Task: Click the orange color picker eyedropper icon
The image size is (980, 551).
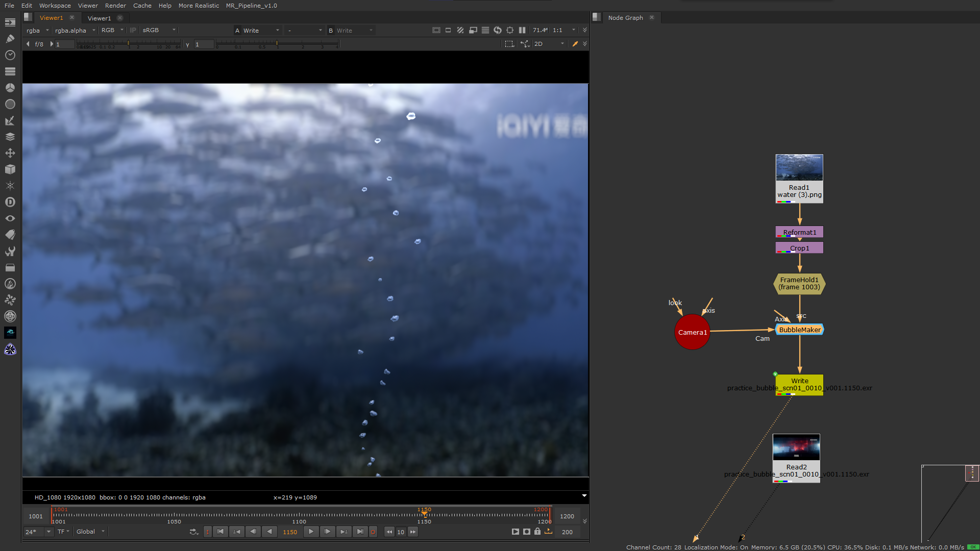Action: click(x=575, y=44)
